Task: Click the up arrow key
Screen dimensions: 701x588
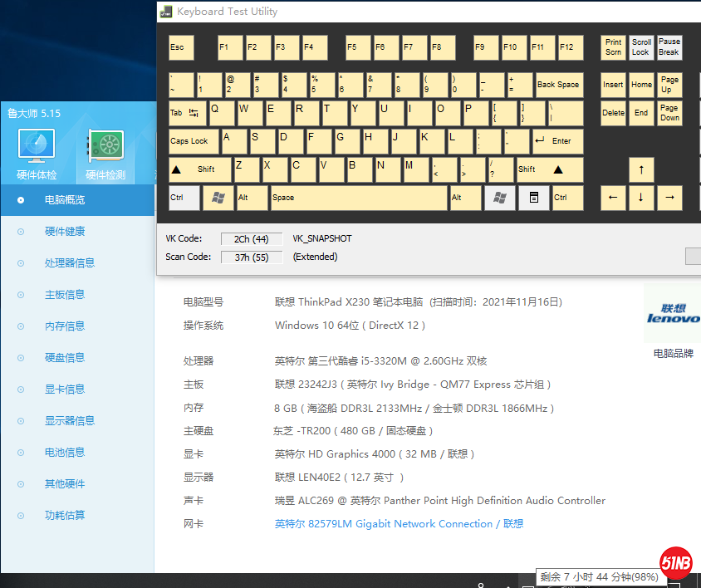Action: (641, 169)
